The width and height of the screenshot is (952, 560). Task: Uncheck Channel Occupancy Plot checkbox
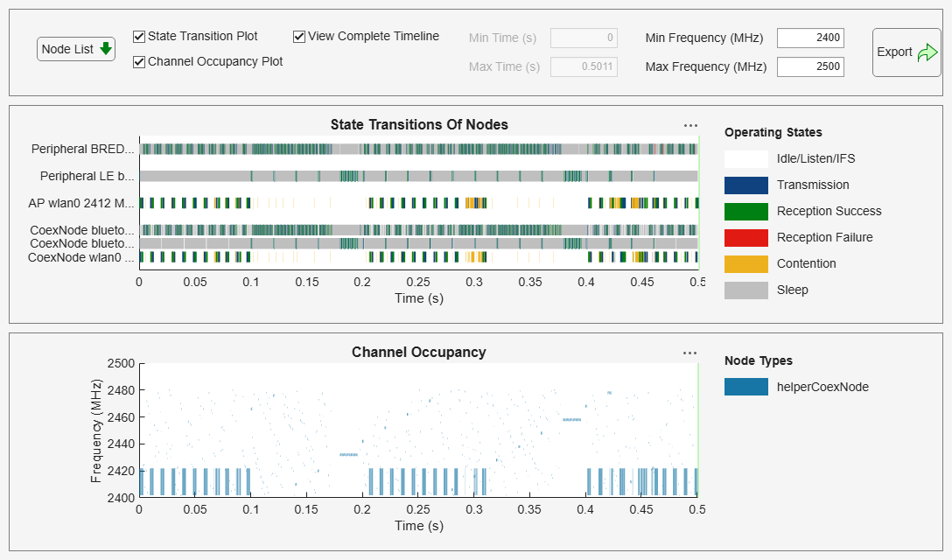[x=139, y=62]
